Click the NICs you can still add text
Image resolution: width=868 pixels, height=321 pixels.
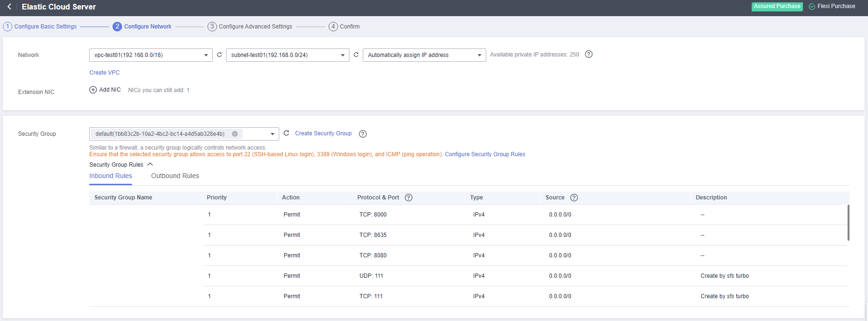tap(159, 90)
